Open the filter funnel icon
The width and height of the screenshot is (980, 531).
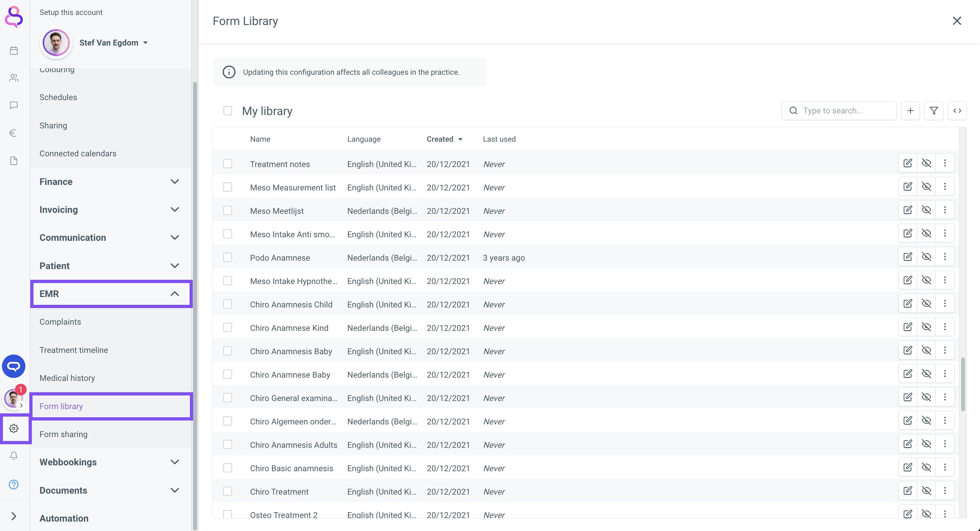(x=934, y=110)
